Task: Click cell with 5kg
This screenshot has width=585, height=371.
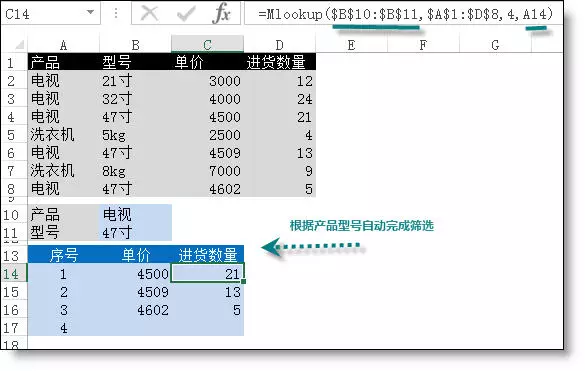Action: coord(135,135)
